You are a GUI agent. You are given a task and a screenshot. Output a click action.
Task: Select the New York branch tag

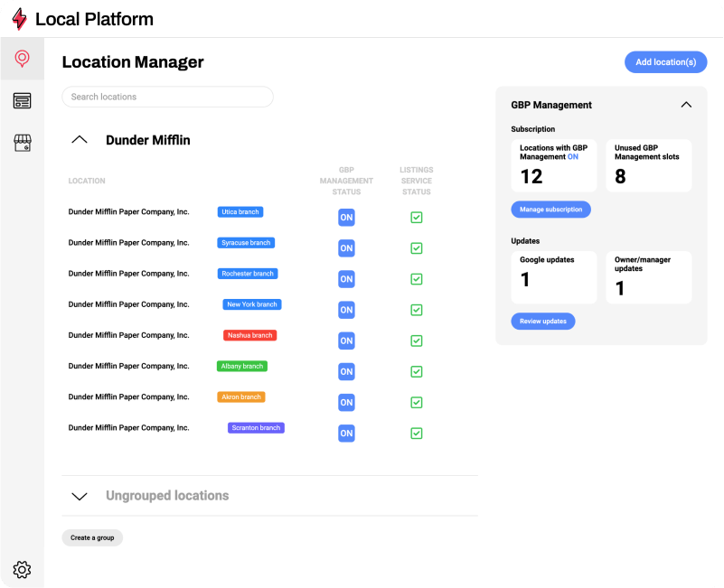[252, 304]
